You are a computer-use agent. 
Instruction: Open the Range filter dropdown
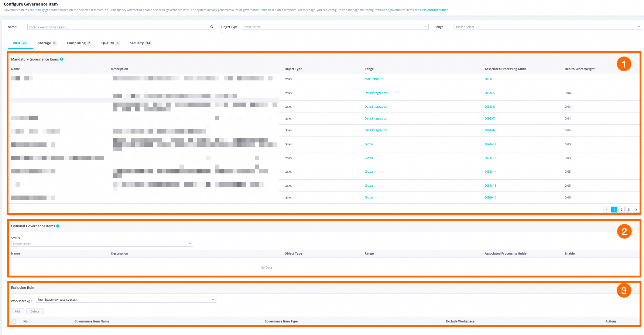pos(548,27)
